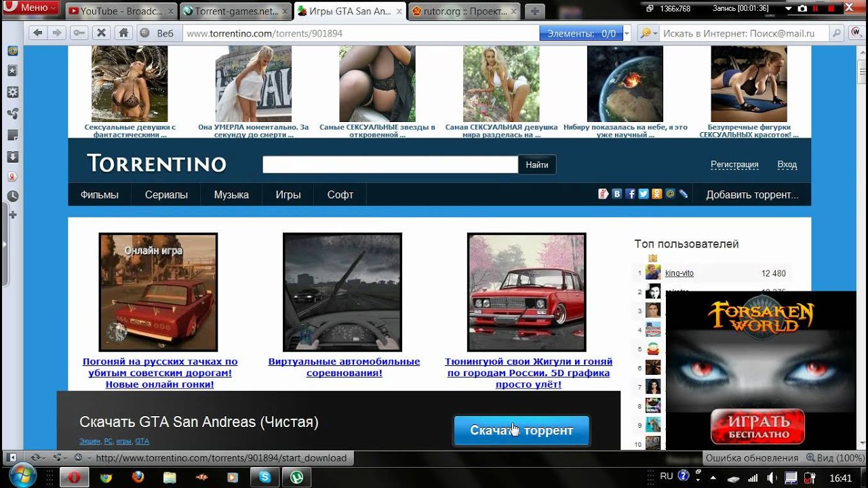
Task: Open Skype from the taskbar
Action: (264, 477)
